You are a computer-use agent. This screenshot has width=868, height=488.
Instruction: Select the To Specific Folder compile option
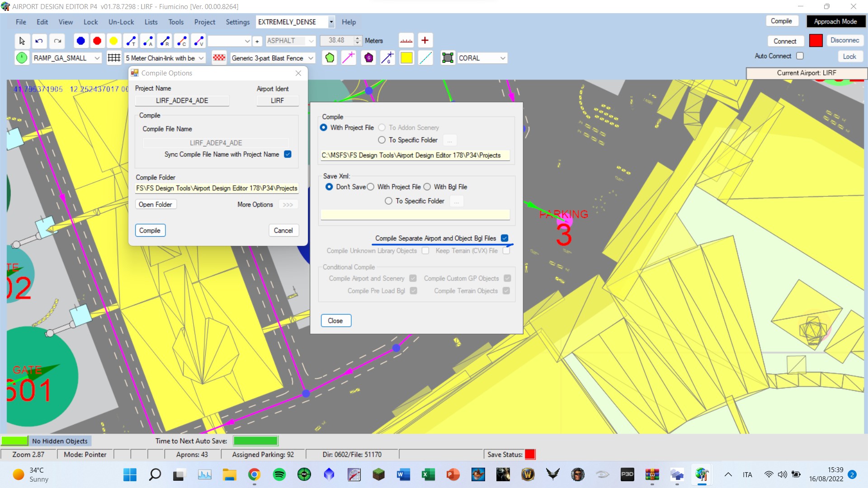pos(382,140)
